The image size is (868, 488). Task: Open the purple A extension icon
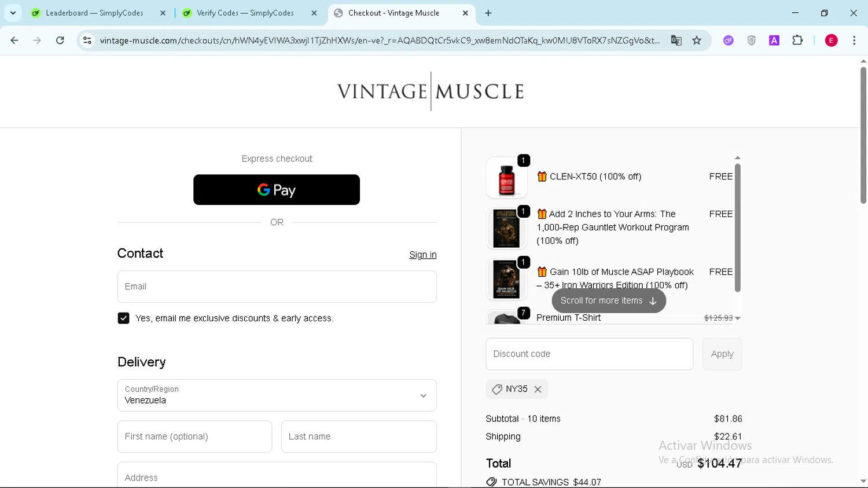774,41
